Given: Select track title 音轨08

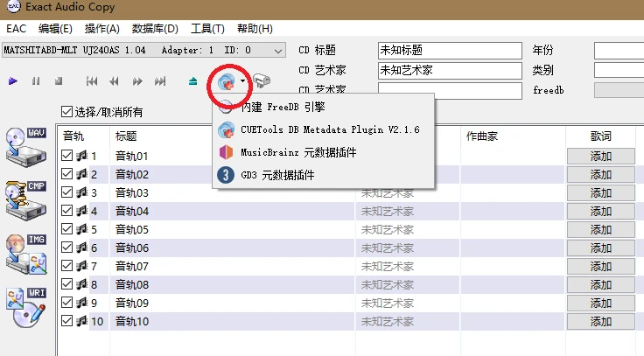Looking at the screenshot, I should (x=131, y=284).
